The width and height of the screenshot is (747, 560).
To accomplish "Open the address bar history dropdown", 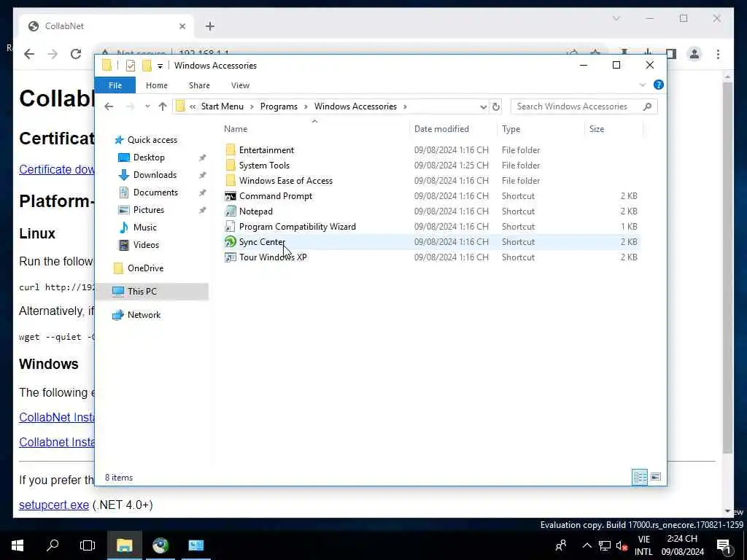I will pyautogui.click(x=483, y=106).
